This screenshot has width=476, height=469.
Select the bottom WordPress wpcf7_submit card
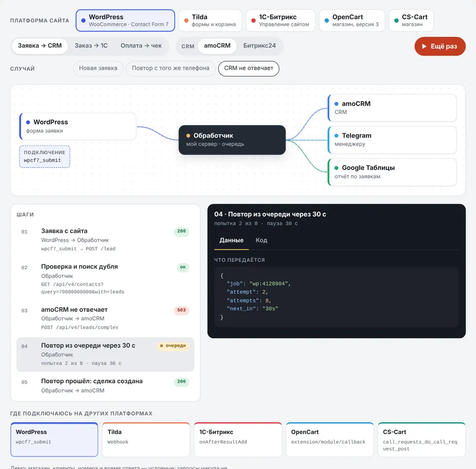point(55,439)
